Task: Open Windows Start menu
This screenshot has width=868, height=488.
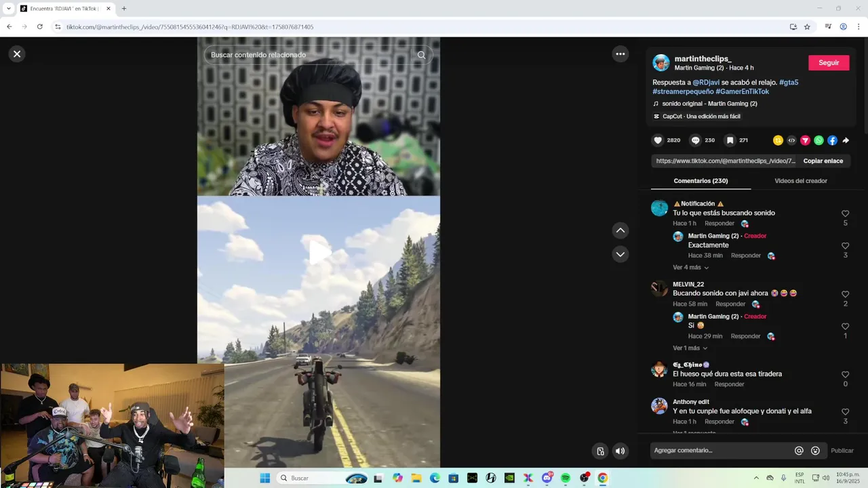Action: click(x=264, y=478)
